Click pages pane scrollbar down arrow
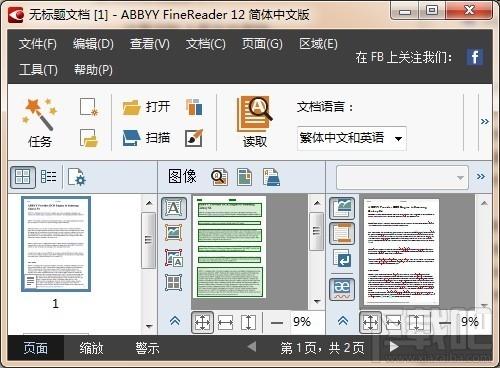Image resolution: width=500 pixels, height=368 pixels. coord(149,326)
